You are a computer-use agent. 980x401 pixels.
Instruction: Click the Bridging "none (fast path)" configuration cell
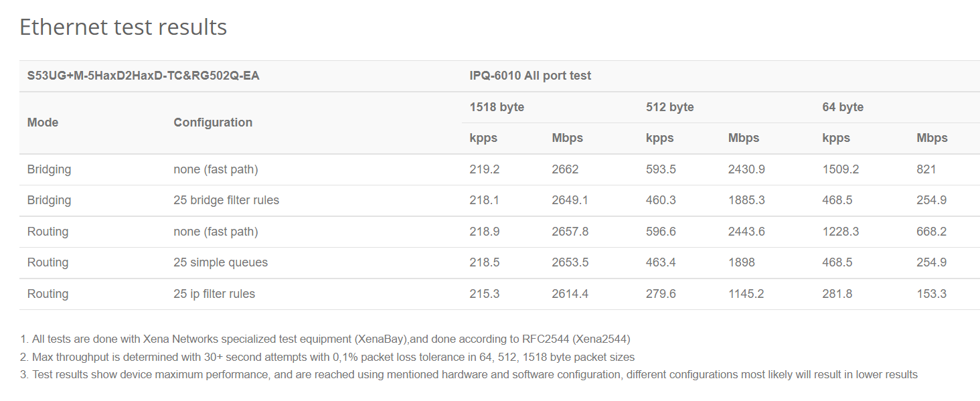click(216, 169)
